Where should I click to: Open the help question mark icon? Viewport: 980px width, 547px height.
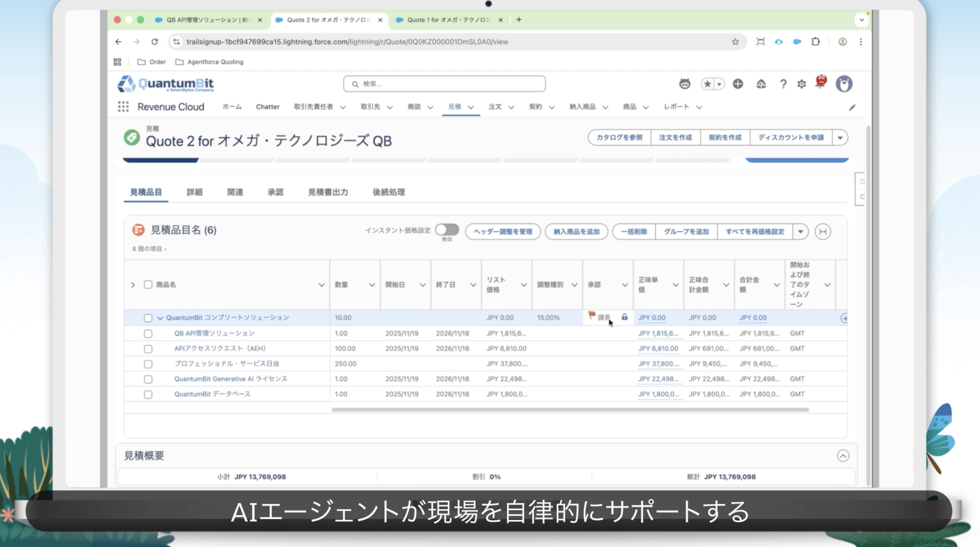[783, 84]
